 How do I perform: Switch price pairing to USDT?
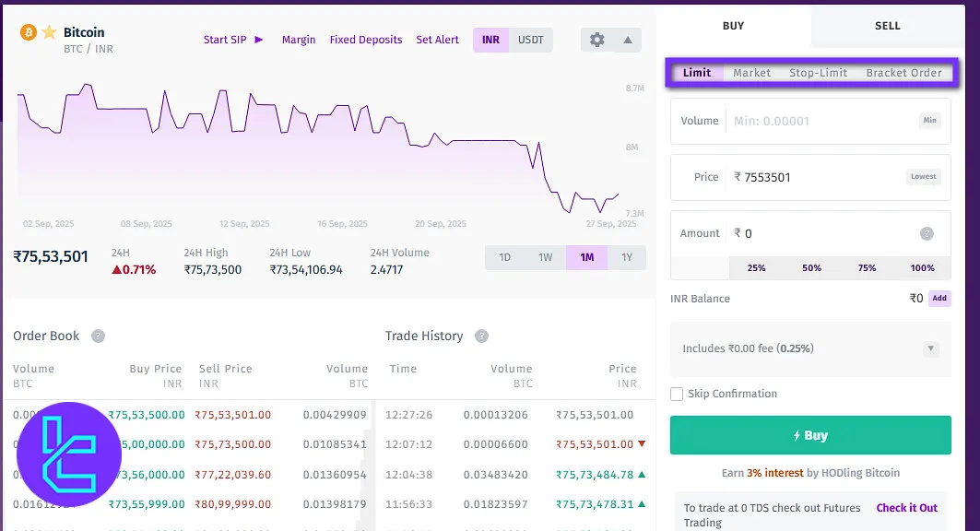pos(530,40)
